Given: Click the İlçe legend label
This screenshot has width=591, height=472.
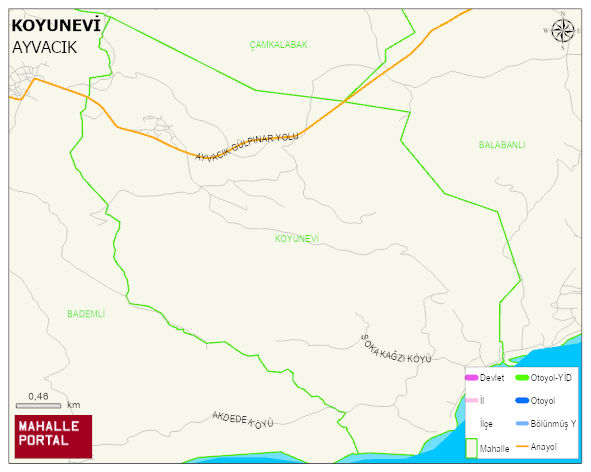Looking at the screenshot, I should (x=486, y=424).
